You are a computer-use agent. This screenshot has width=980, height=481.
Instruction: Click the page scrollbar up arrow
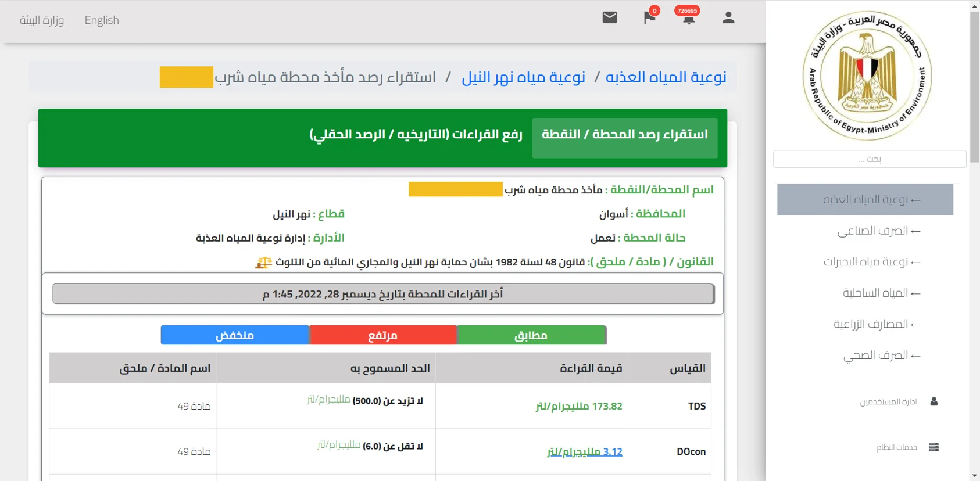point(974,6)
